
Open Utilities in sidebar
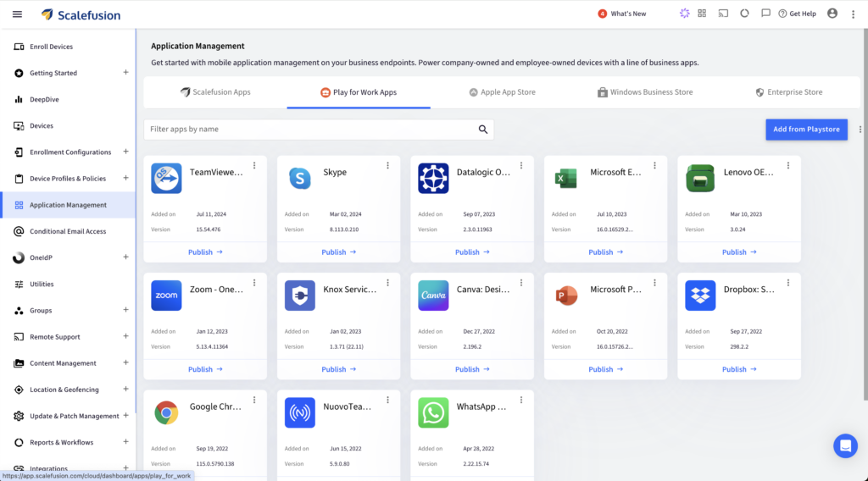coord(68,285)
